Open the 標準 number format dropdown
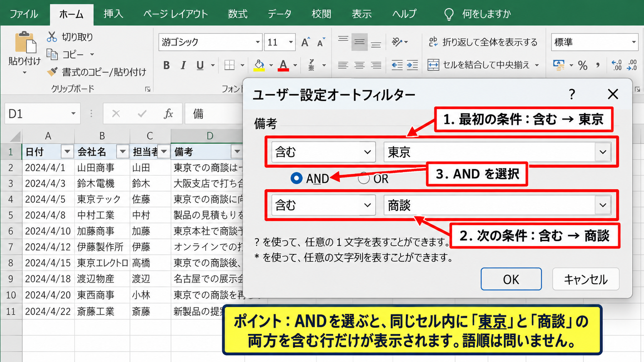The width and height of the screenshot is (644, 362). tap(634, 42)
